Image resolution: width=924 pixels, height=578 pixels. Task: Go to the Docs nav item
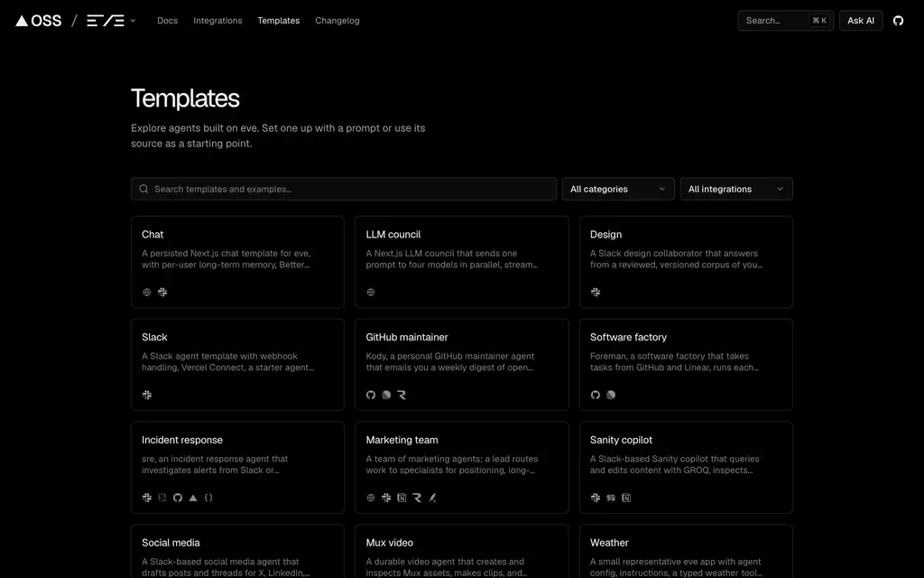click(x=167, y=21)
